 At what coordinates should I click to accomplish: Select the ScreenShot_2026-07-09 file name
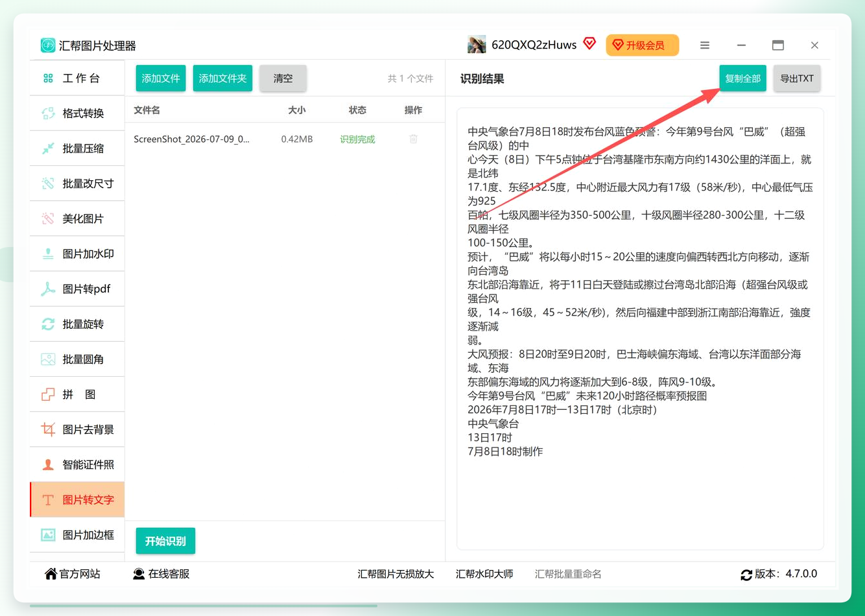pos(191,139)
